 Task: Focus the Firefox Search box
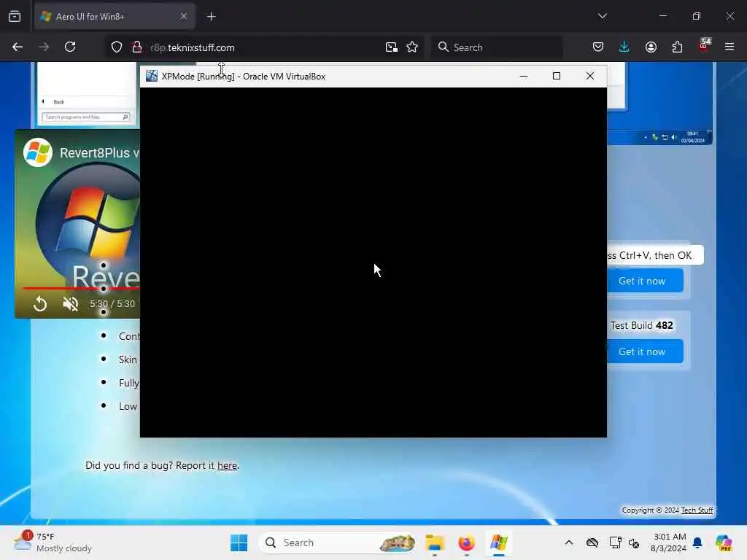(x=497, y=47)
